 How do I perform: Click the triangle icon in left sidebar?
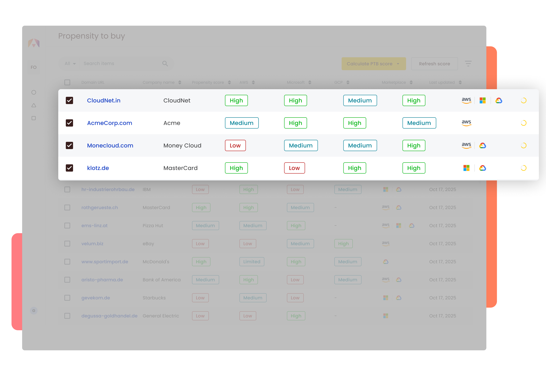point(34,105)
